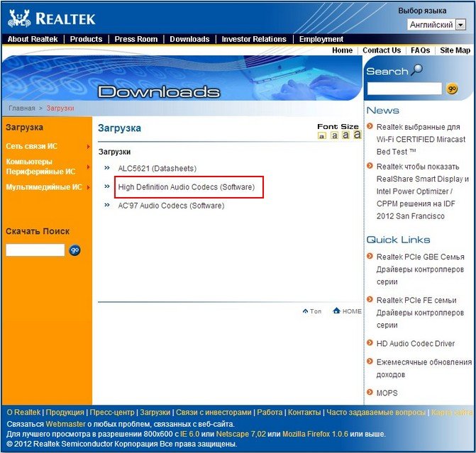Click the Netscape 7,02 footer link

(240, 434)
